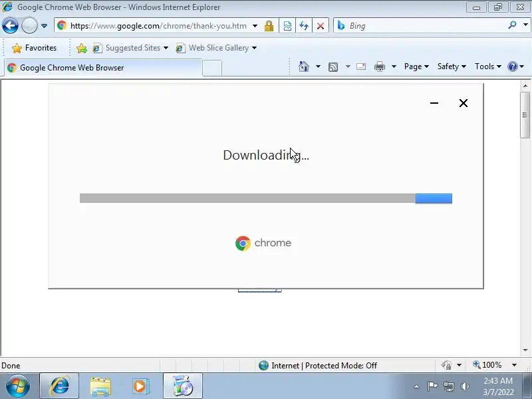Open Windows Explorer from taskbar
The image size is (532, 399).
click(100, 386)
